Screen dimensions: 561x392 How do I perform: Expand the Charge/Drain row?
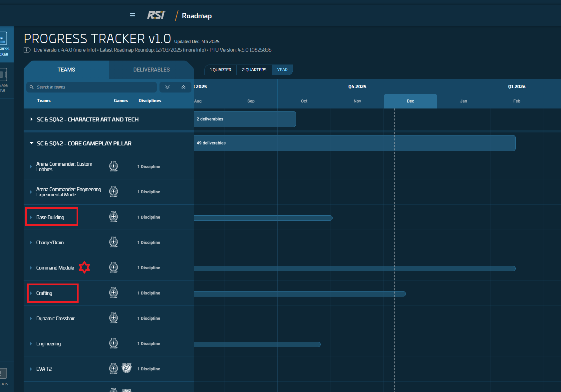(x=31, y=243)
